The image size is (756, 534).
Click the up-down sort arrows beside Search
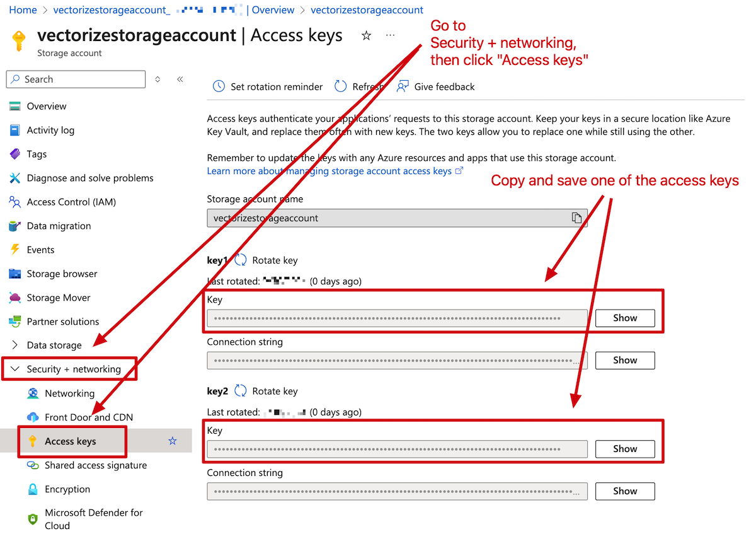coord(157,79)
